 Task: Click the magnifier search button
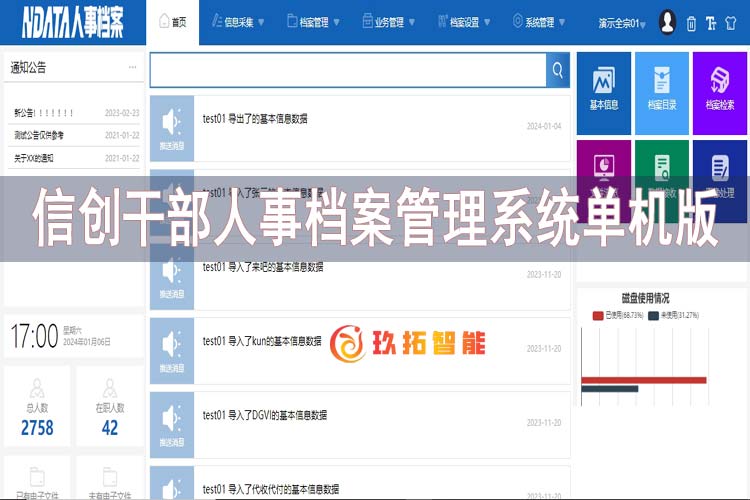click(x=558, y=70)
